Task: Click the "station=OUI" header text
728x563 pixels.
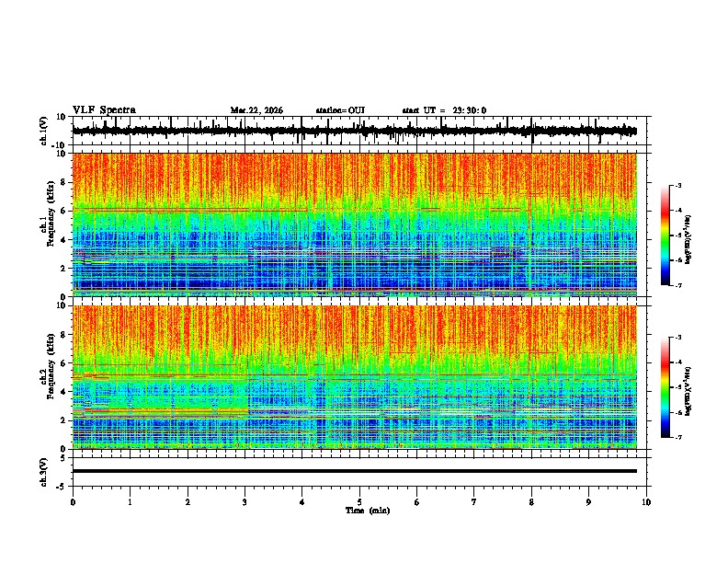Action: (340, 110)
